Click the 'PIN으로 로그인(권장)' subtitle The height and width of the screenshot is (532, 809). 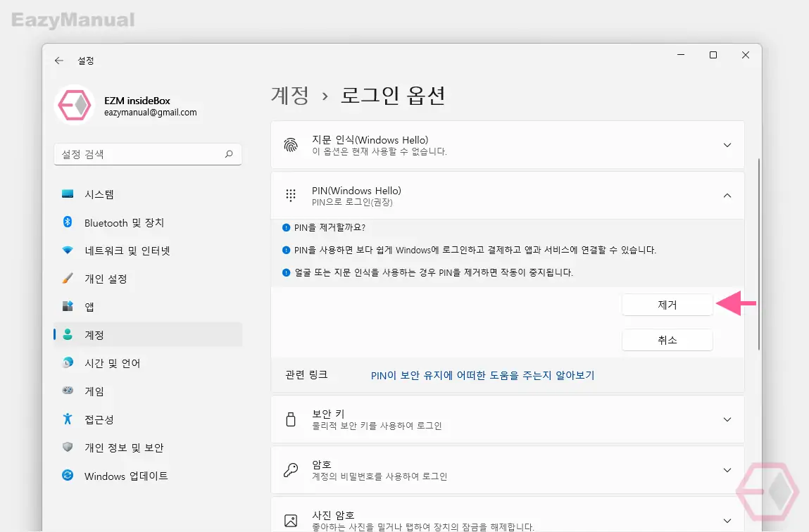click(352, 202)
